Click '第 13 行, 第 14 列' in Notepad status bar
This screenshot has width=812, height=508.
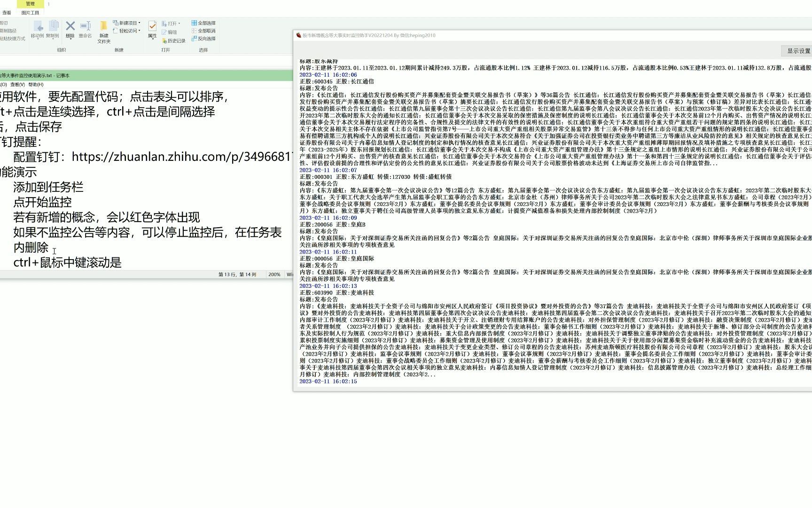point(237,274)
